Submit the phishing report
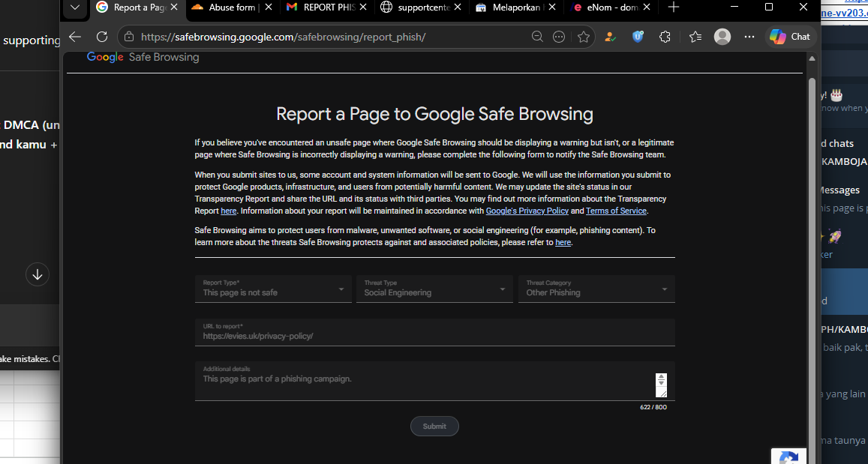Viewport: 868px width, 464px height. point(434,427)
